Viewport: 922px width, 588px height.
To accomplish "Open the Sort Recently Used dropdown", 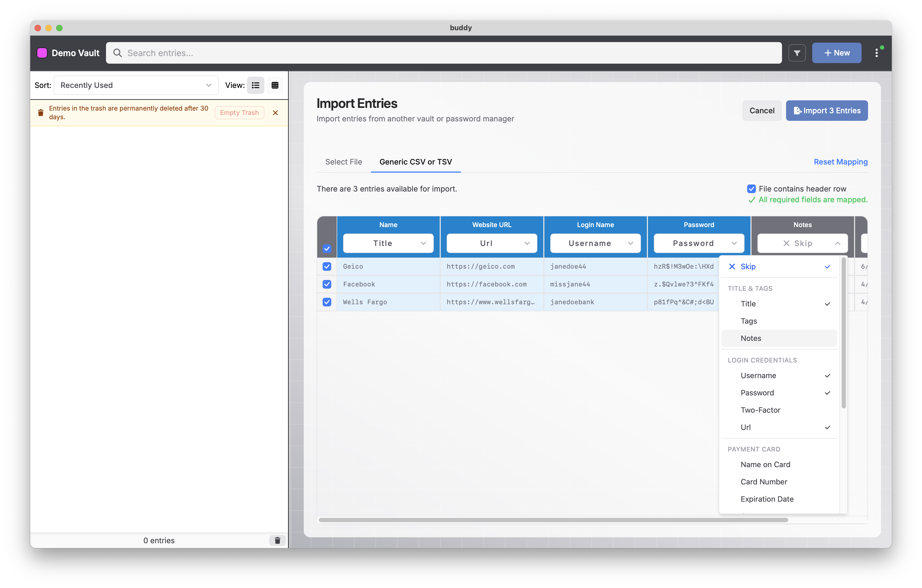I will (136, 85).
